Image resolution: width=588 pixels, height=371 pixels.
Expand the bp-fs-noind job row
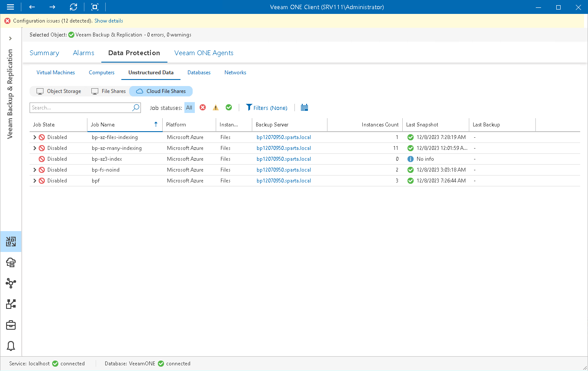[x=35, y=170]
